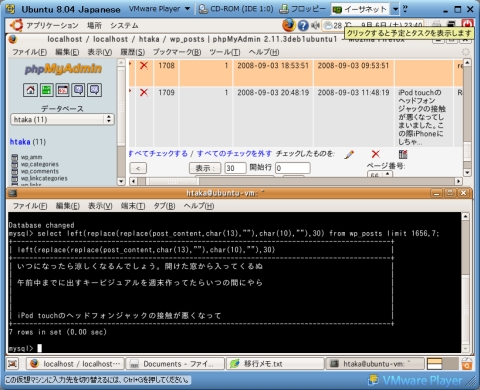This screenshot has height=390, width=480.
Task: Click the 表示 button
Action: tap(205, 168)
